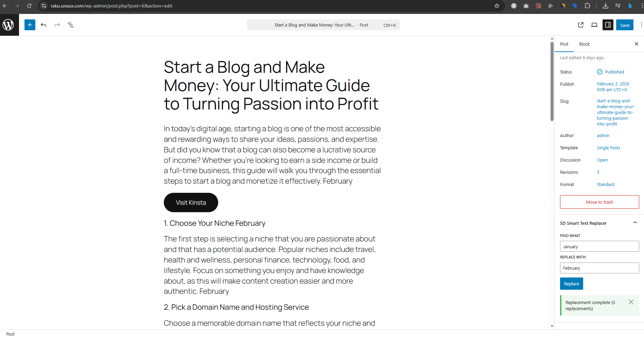Switch to the Block tab
This screenshot has width=644, height=338.
click(x=584, y=44)
